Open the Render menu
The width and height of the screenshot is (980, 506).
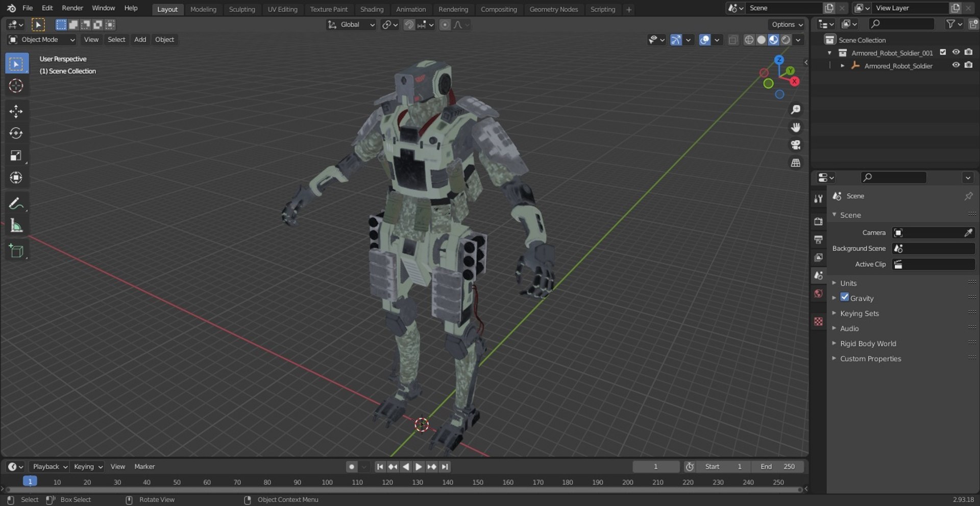[72, 8]
